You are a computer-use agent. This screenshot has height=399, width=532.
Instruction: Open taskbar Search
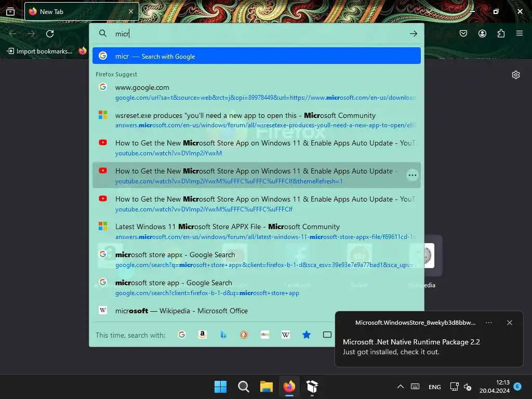coord(244,387)
